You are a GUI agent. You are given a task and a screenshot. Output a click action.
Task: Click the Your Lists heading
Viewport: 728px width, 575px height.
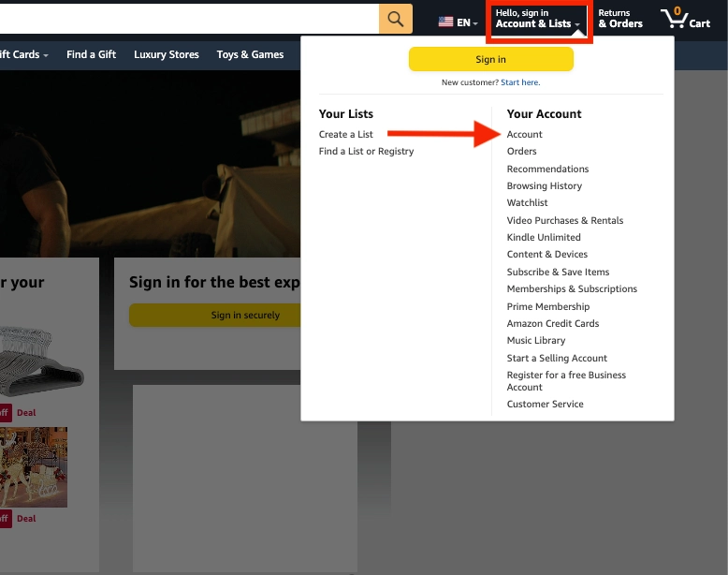point(346,114)
